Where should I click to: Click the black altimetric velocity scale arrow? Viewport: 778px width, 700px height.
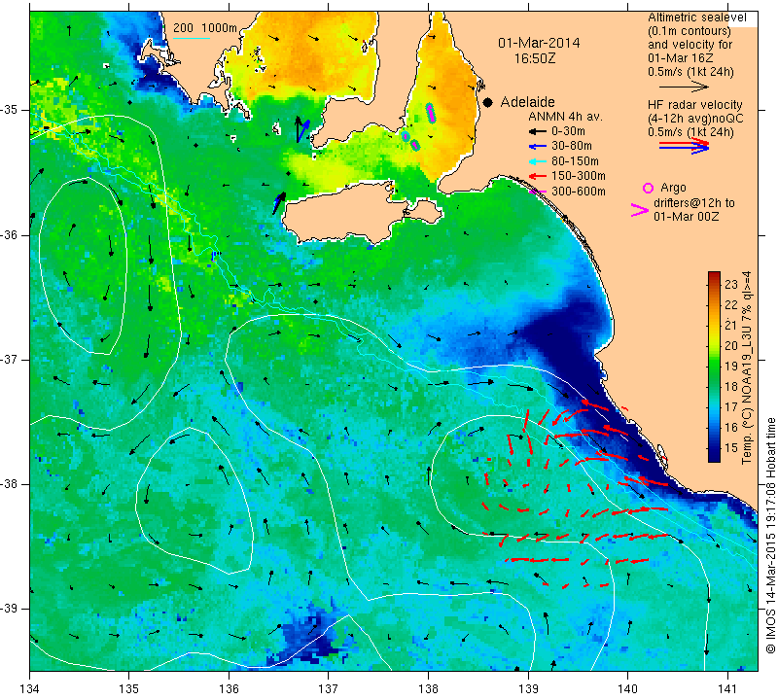(x=684, y=87)
